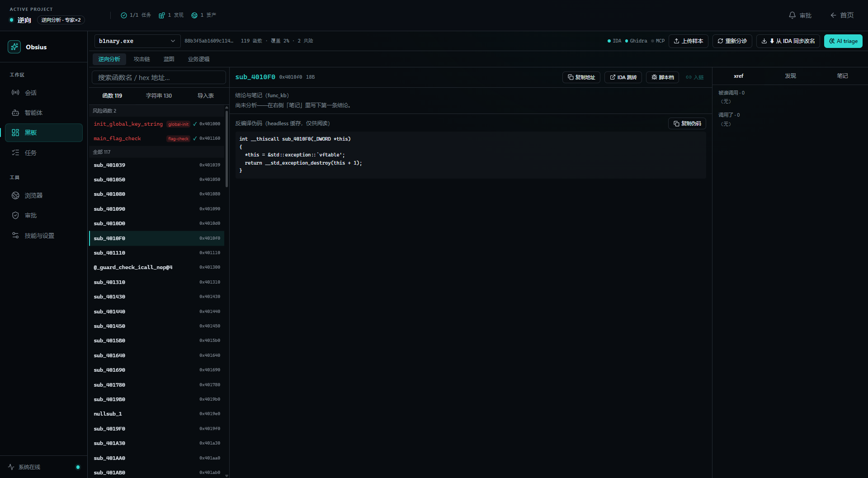Open 技能与设置 skills and settings
Image resolution: width=868 pixels, height=478 pixels.
point(43,236)
